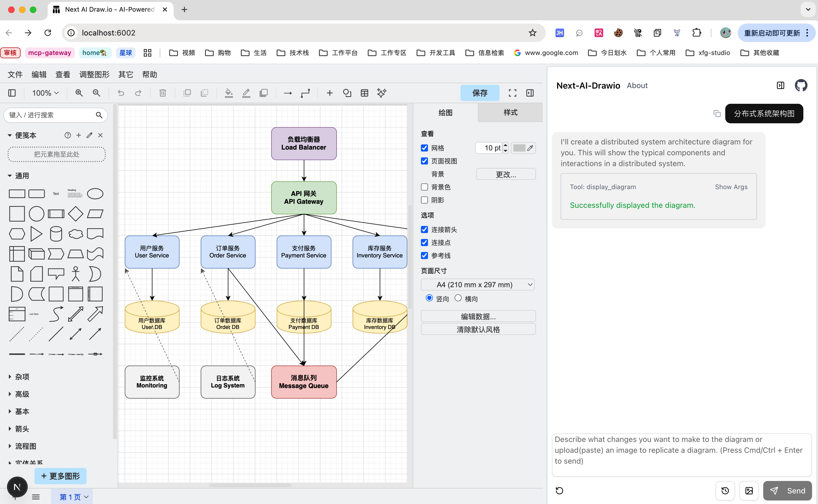The image size is (818, 504).
Task: Click the zoom in magnifier icon
Action: pos(79,93)
